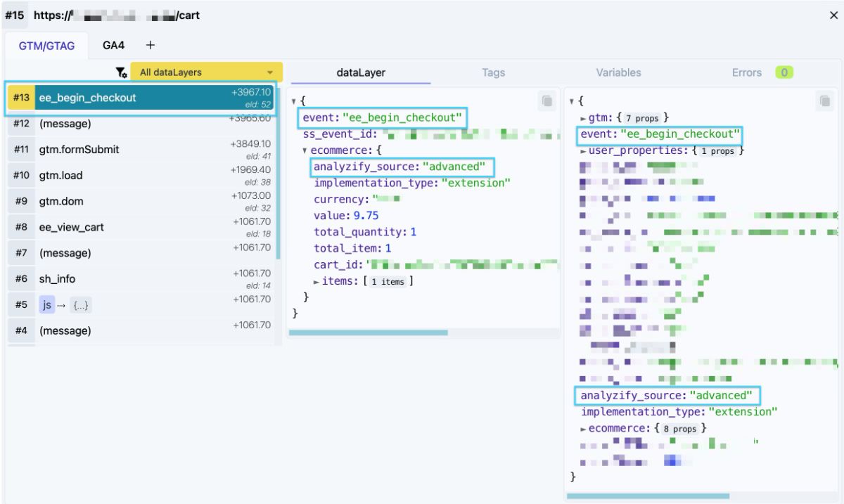Expand the items array
The image size is (844, 504).
click(x=316, y=281)
